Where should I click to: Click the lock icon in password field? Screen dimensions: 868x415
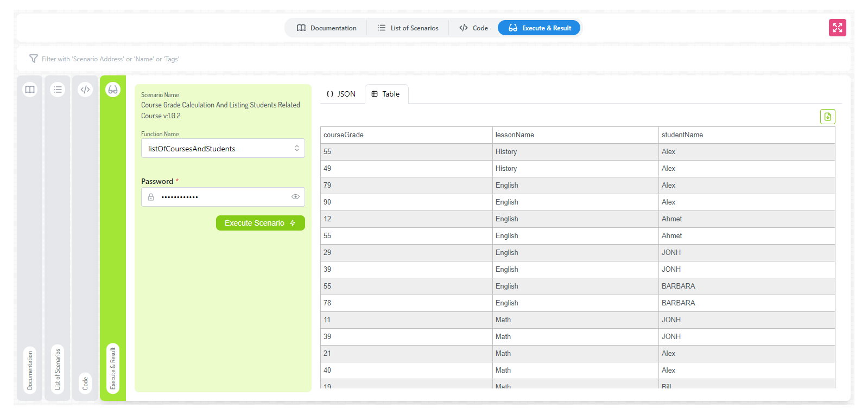(151, 197)
